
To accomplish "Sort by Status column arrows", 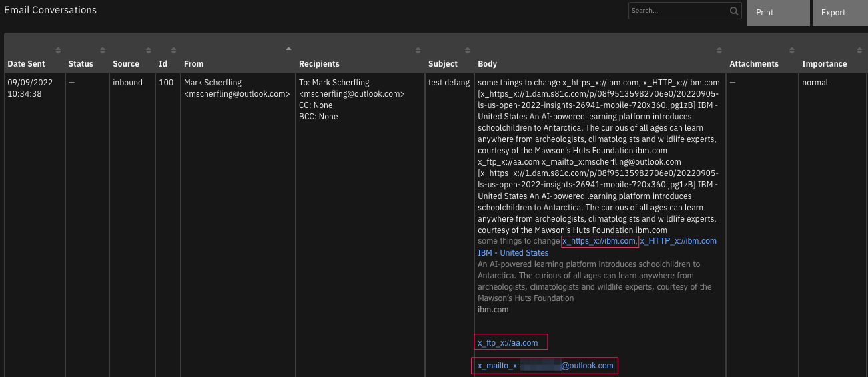I will click(103, 51).
